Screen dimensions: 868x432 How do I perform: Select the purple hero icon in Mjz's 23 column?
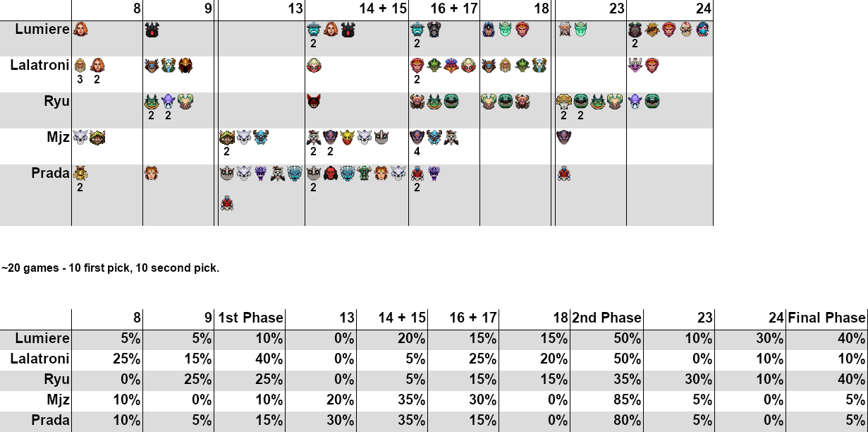[563, 138]
